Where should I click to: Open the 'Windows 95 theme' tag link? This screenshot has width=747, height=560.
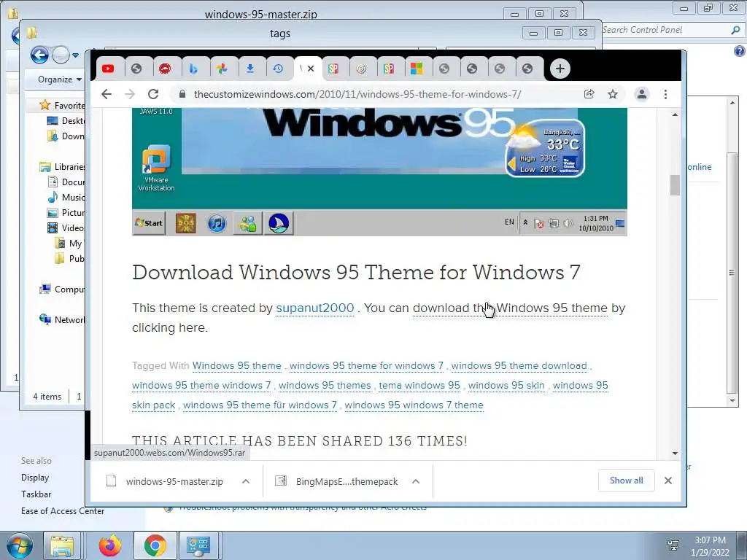[x=237, y=366]
